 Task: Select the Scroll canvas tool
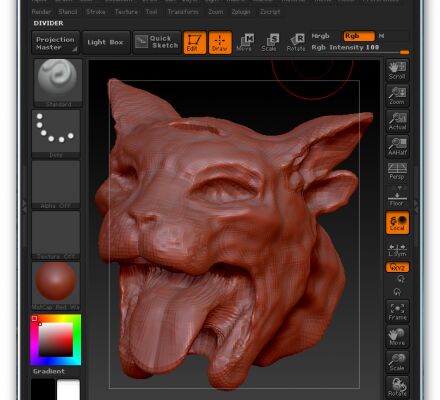[397, 70]
